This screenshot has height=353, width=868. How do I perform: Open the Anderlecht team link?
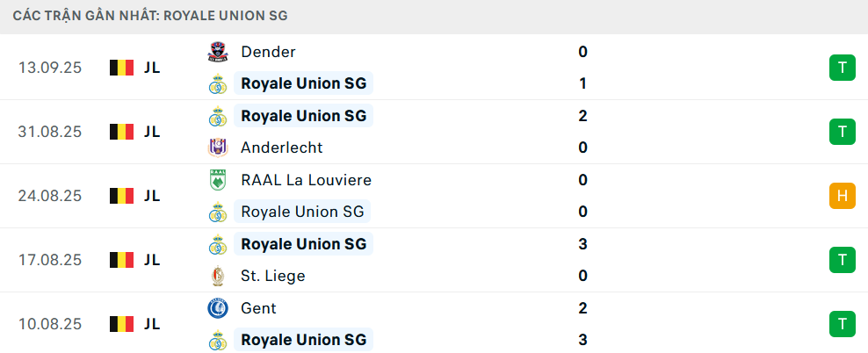pyautogui.click(x=281, y=148)
